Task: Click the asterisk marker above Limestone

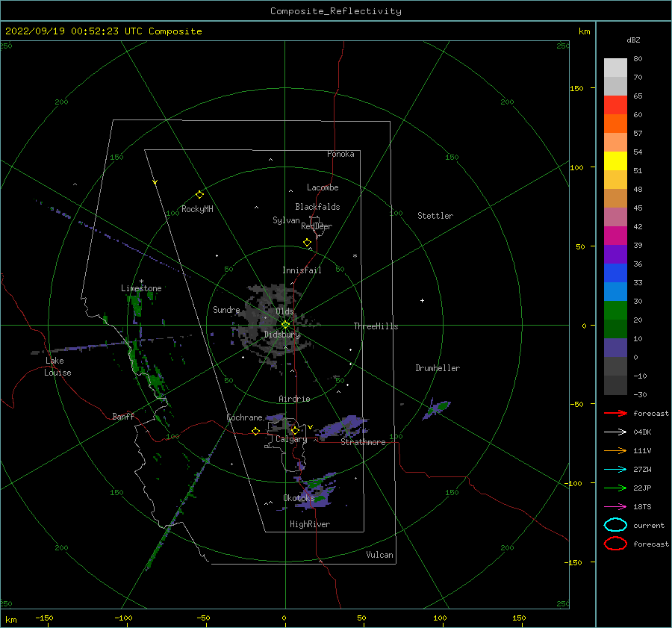Action: coord(141,282)
